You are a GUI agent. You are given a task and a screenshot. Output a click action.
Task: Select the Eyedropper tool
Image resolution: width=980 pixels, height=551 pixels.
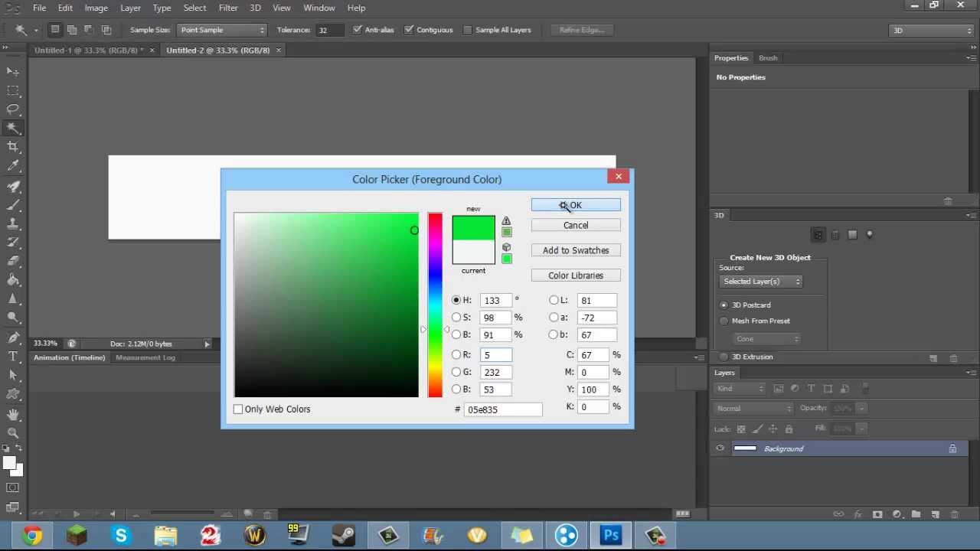point(13,166)
